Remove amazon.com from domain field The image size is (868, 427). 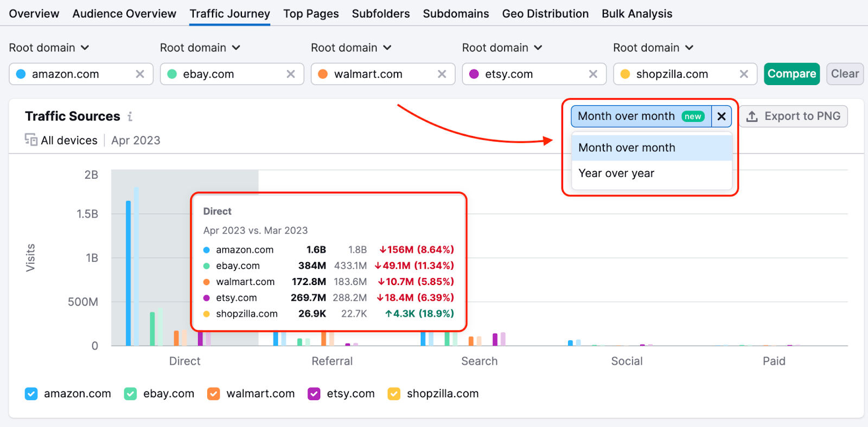point(140,74)
